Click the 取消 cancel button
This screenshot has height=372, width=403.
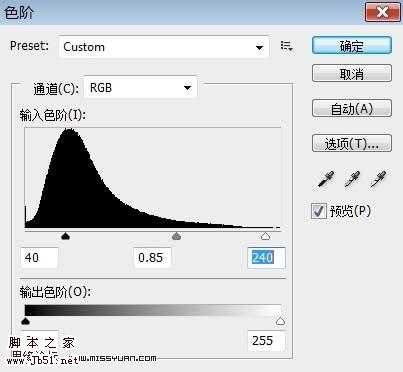pyautogui.click(x=352, y=74)
